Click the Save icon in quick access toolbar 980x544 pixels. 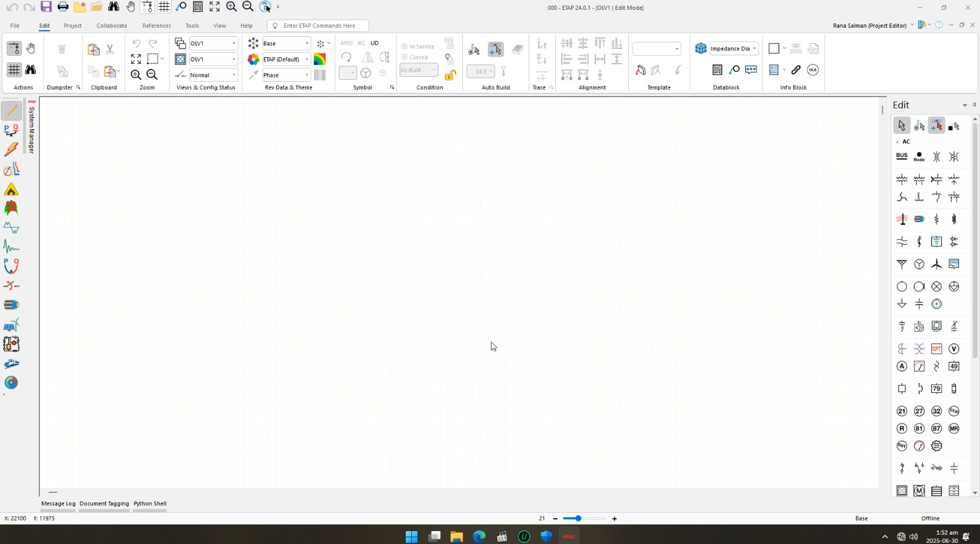pyautogui.click(x=46, y=7)
